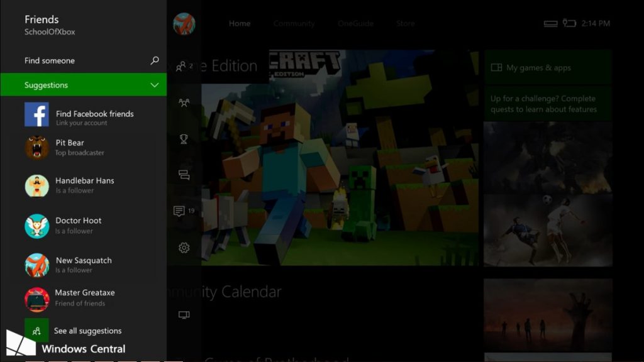The height and width of the screenshot is (362, 644).
Task: Open the Settings gear icon
Action: click(184, 248)
